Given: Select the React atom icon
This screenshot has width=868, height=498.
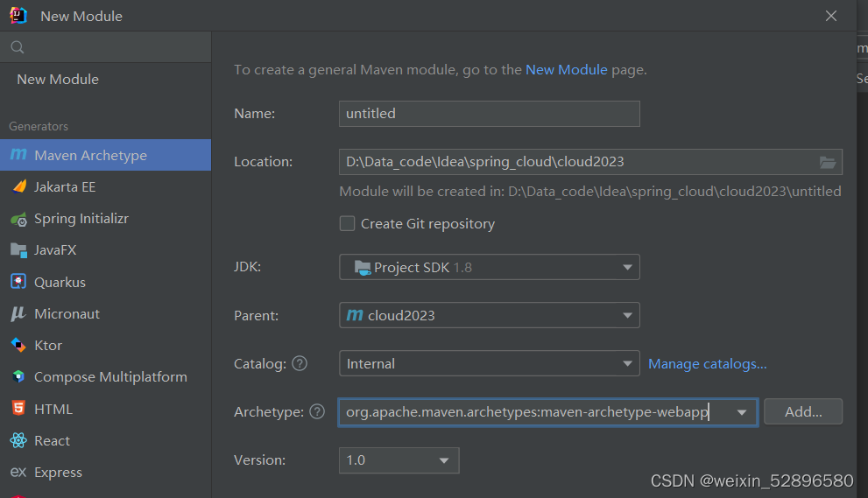Looking at the screenshot, I should pyautogui.click(x=18, y=440).
